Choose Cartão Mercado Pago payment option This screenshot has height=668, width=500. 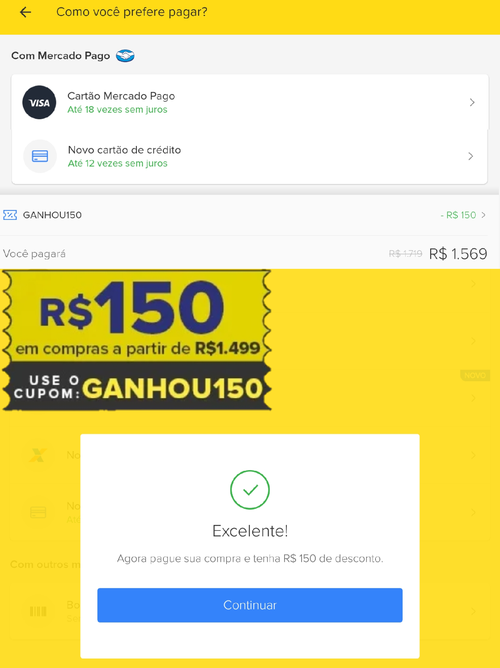click(x=250, y=102)
